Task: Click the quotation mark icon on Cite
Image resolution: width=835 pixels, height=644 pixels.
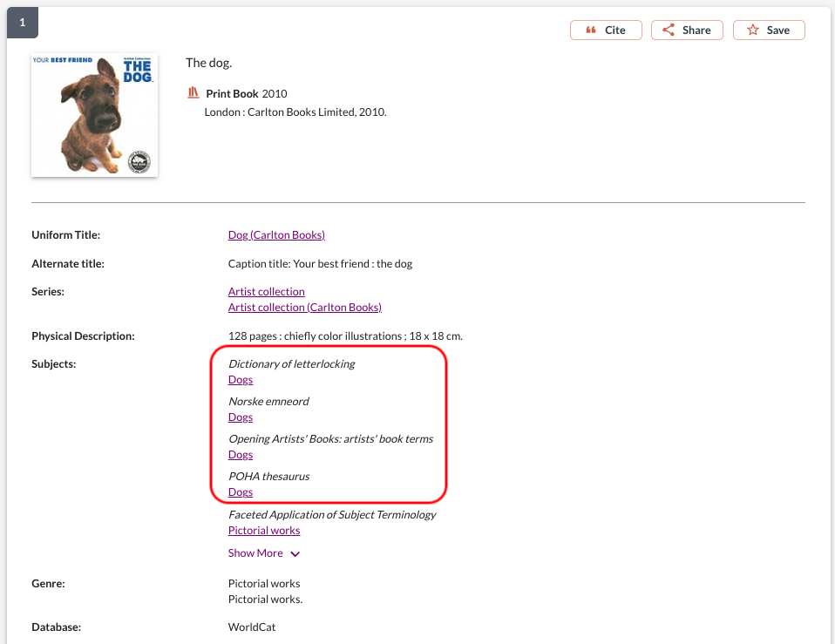Action: coord(590,31)
